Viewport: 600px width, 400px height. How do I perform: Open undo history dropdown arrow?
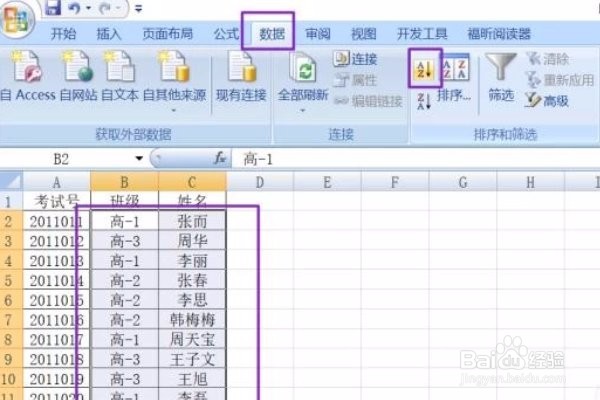pyautogui.click(x=88, y=8)
